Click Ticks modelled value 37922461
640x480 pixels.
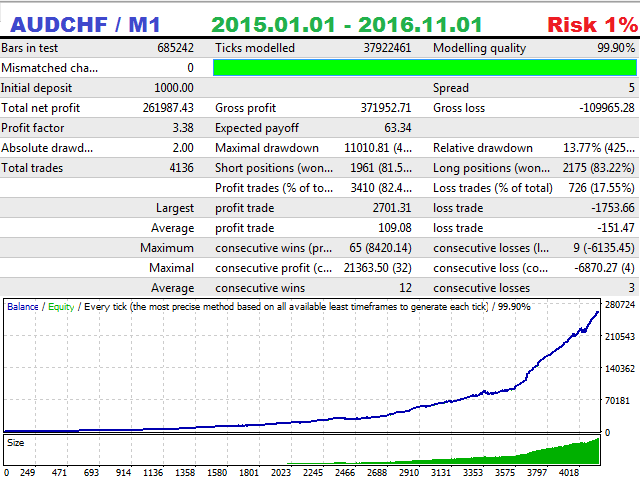(387, 48)
